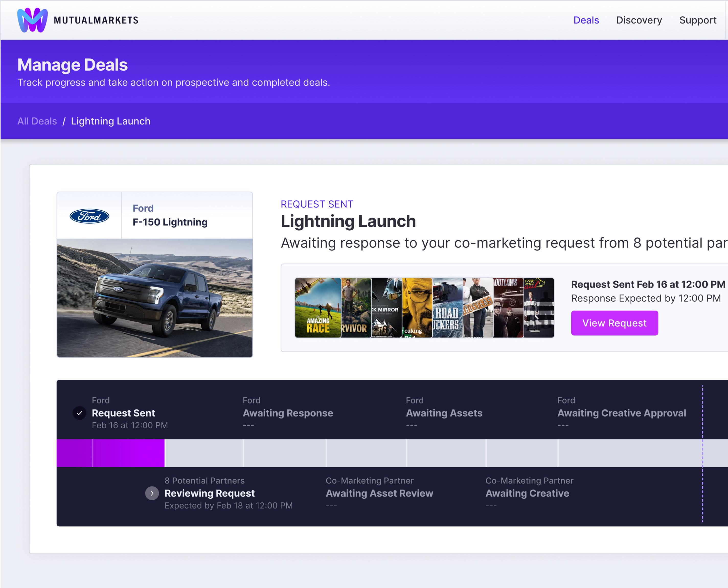
Task: Click Expected by Feb 18 at 12:00 PM
Action: [229, 505]
